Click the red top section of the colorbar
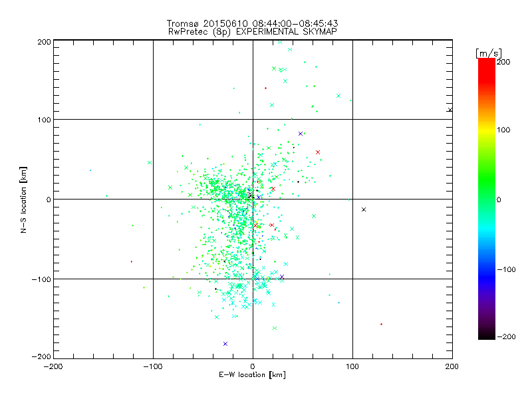Viewport: 532px width, 399px height. click(487, 70)
